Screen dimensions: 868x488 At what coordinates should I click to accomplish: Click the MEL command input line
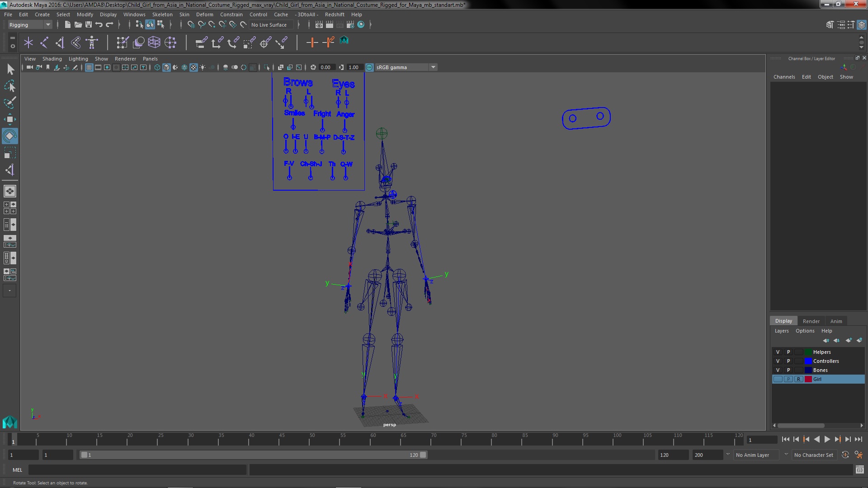(x=137, y=470)
